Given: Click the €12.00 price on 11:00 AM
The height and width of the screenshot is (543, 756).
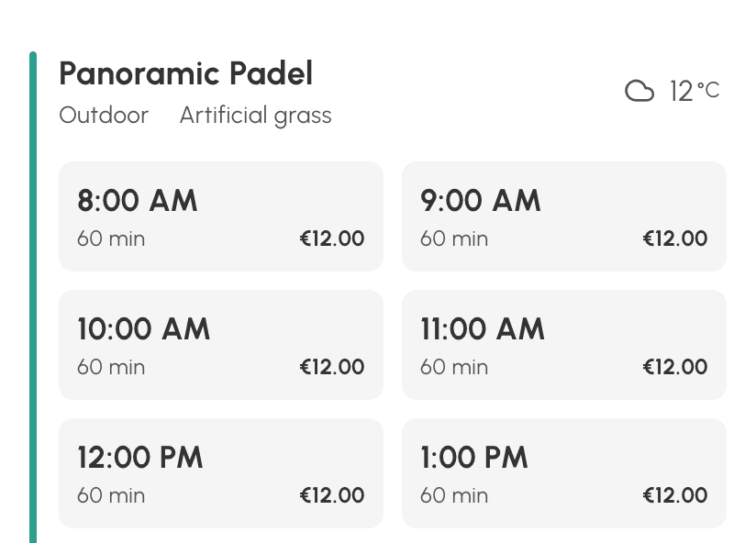Looking at the screenshot, I should [675, 367].
